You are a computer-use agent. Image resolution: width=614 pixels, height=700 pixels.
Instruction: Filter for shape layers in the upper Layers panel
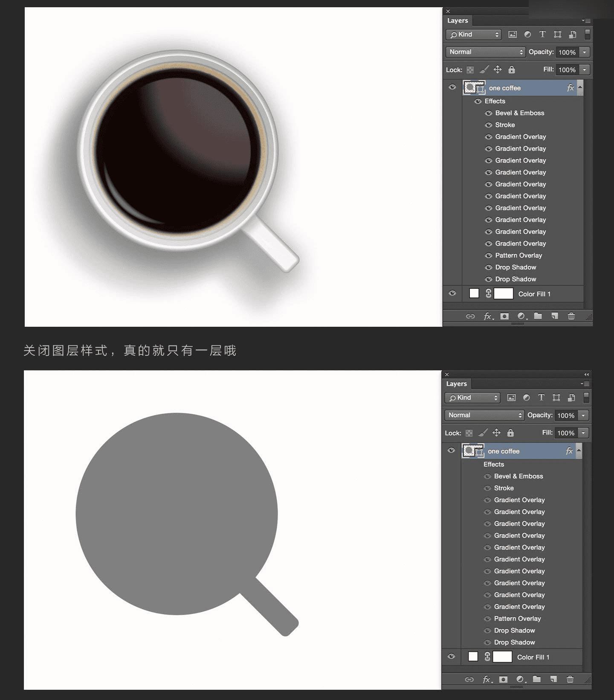point(557,35)
